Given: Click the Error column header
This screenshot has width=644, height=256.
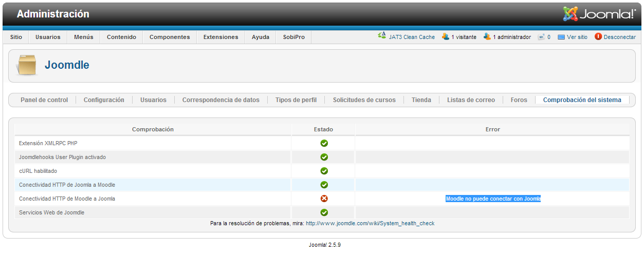Looking at the screenshot, I should point(493,129).
